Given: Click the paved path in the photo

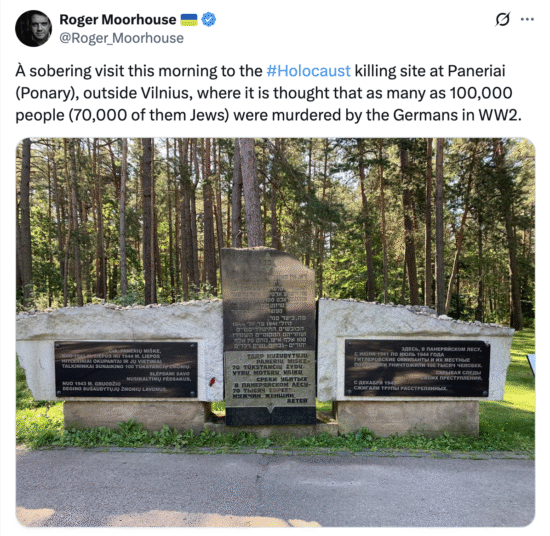Looking at the screenshot, I should (x=275, y=488).
